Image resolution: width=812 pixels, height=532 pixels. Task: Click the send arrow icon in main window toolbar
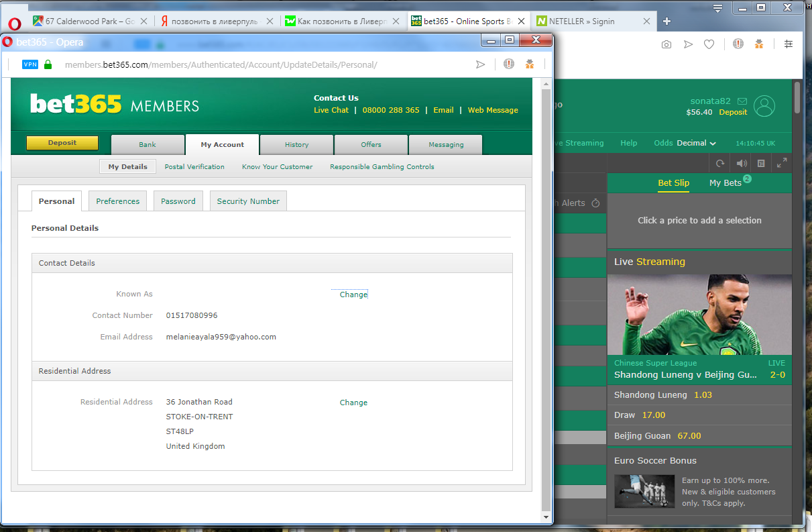688,44
